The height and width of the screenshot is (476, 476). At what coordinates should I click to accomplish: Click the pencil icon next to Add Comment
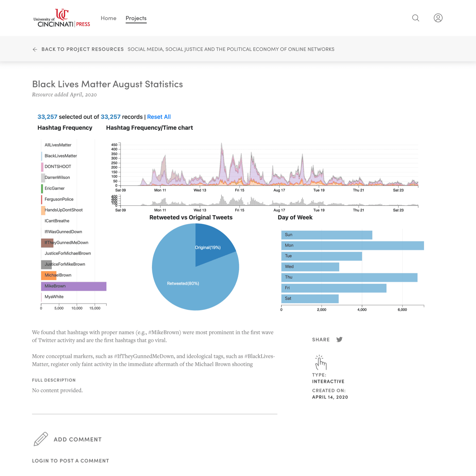pyautogui.click(x=40, y=439)
